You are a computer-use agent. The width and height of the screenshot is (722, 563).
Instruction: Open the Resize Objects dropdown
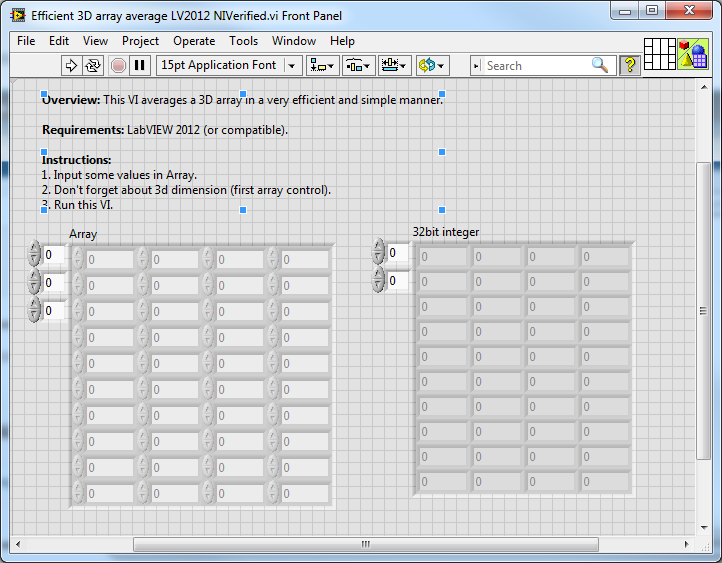click(394, 65)
